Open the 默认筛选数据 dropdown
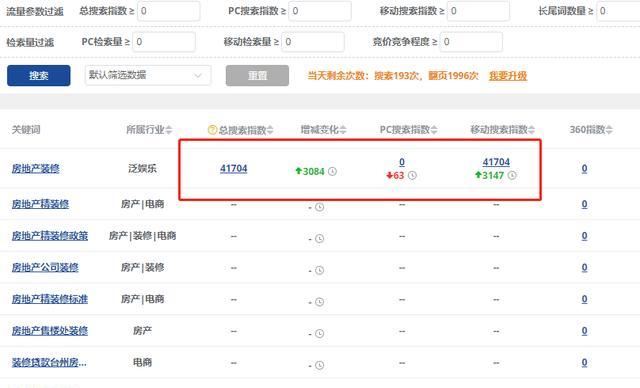640x388 pixels. click(x=148, y=75)
